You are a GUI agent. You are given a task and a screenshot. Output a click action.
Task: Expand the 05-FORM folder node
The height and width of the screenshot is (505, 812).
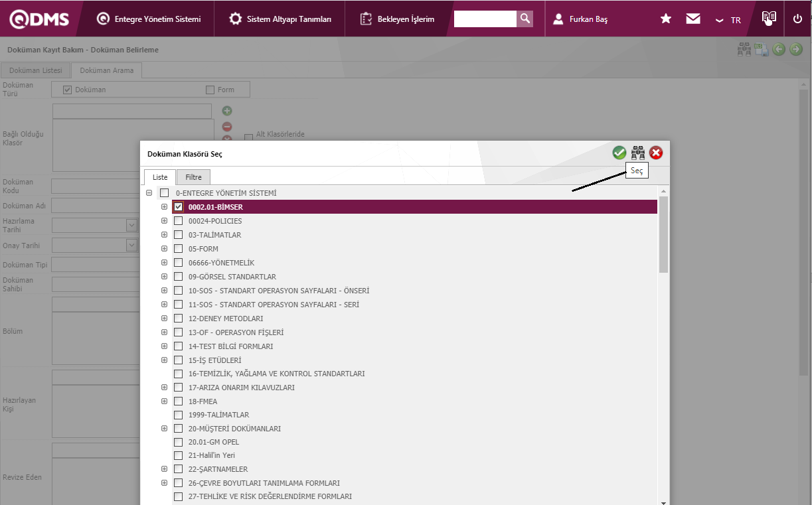coord(164,249)
